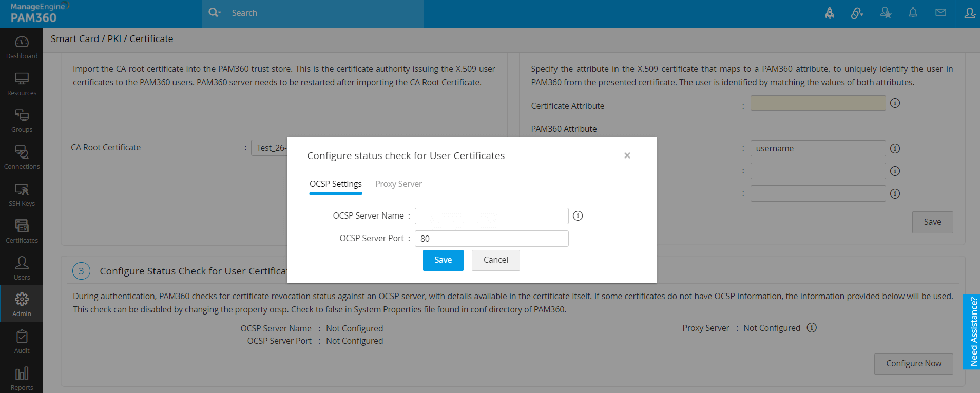The width and height of the screenshot is (980, 393).
Task: Open the search filter magnifier dropdown
Action: click(x=215, y=13)
